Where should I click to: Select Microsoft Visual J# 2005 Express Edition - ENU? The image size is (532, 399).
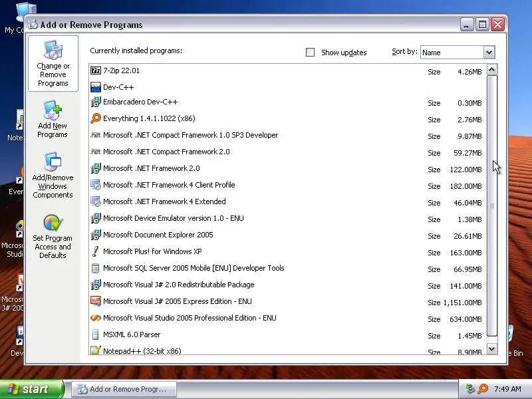(x=287, y=301)
